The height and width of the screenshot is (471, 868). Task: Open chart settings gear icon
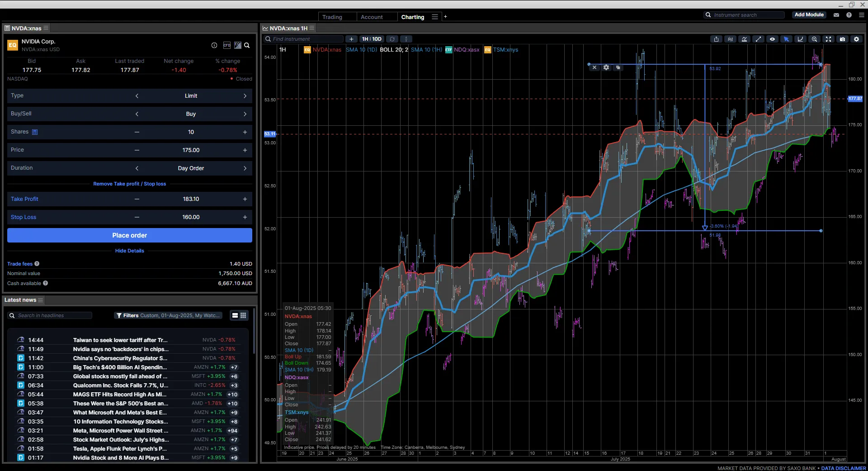(x=856, y=39)
